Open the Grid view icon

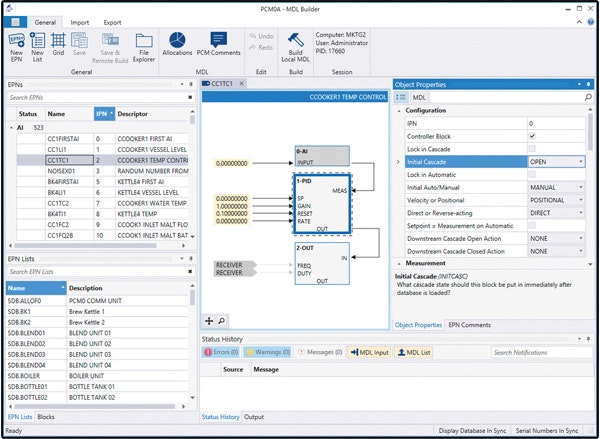pyautogui.click(x=58, y=42)
